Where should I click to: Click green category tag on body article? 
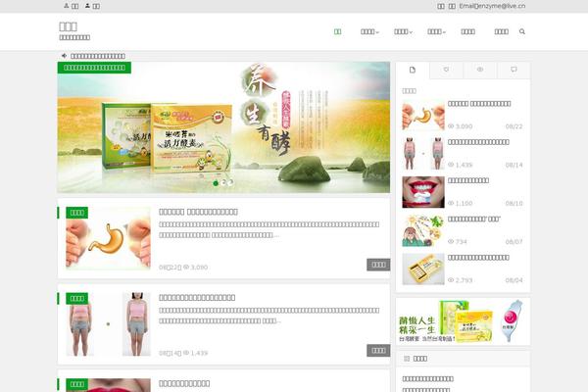tap(76, 298)
